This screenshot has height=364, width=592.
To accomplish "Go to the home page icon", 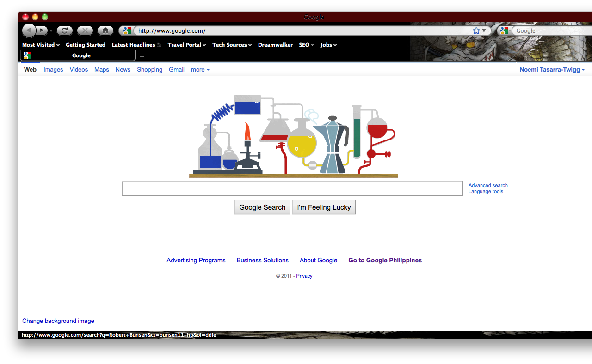I will coord(105,31).
